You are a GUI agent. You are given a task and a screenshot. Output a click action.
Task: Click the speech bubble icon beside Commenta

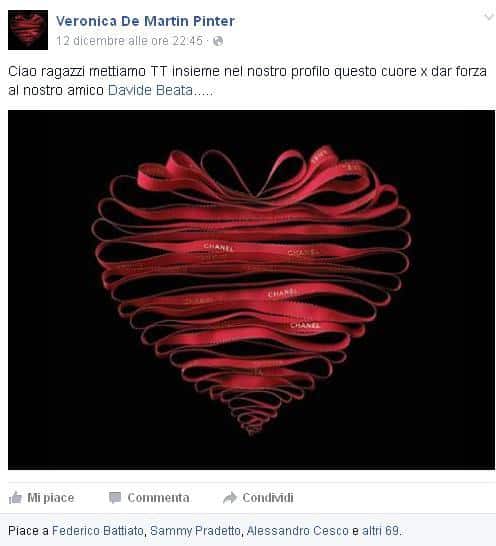pos(115,498)
